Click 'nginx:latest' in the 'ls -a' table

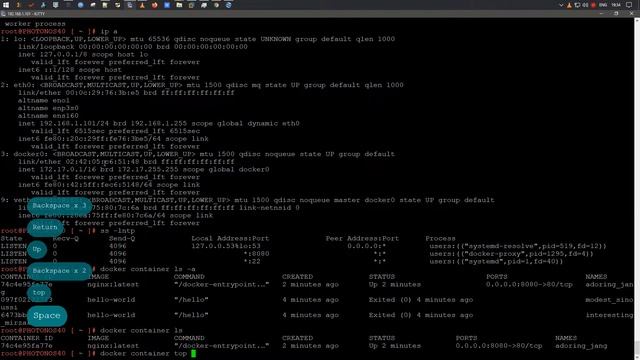click(113, 284)
